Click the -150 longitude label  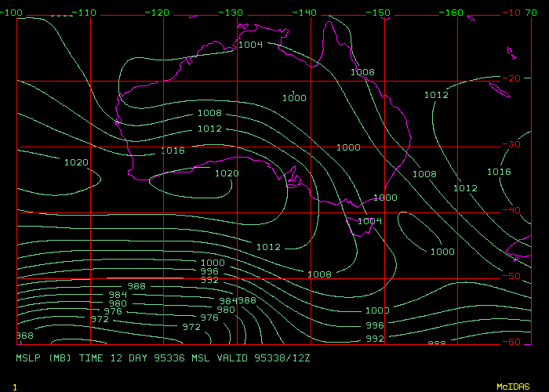point(380,13)
